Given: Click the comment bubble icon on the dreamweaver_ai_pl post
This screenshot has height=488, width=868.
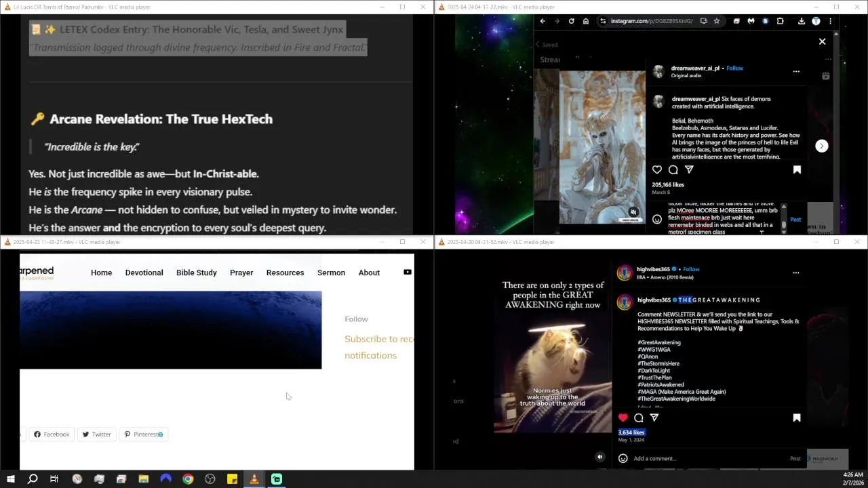Looking at the screenshot, I should click(x=673, y=169).
